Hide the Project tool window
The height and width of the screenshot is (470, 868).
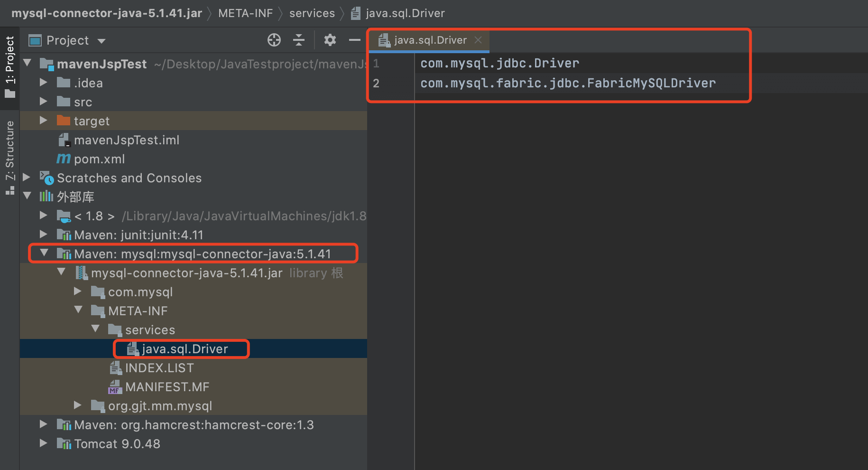[355, 40]
